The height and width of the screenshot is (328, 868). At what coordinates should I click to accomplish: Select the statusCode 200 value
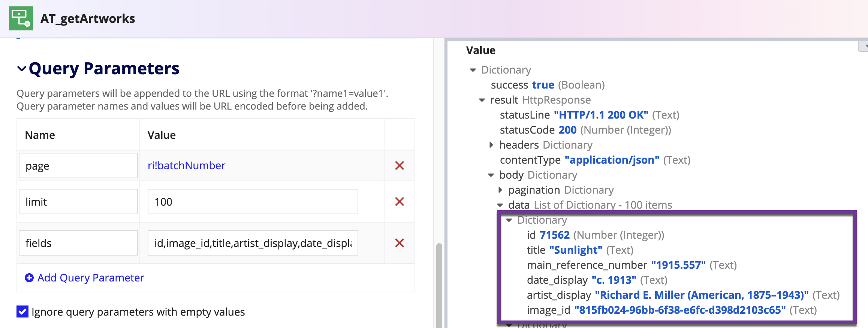pos(567,130)
